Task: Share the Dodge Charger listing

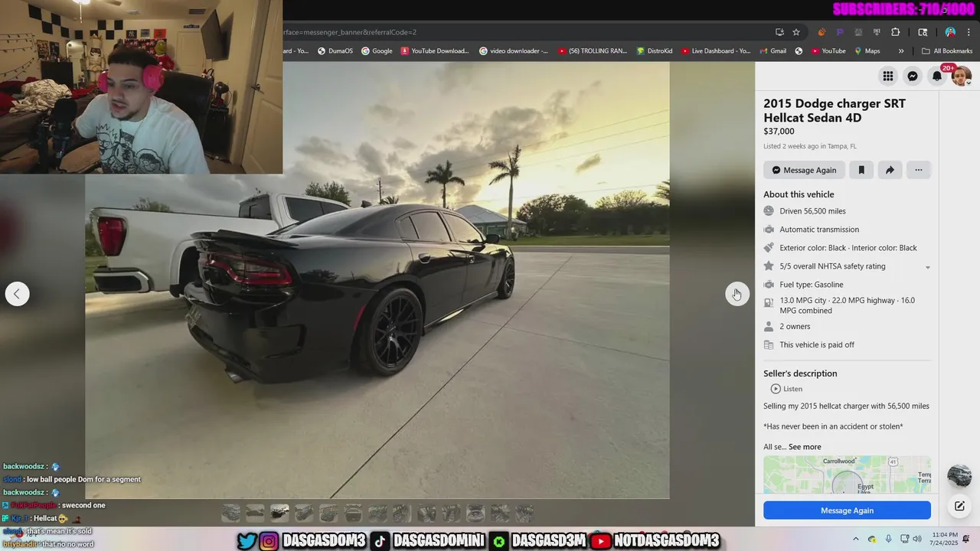Action: (x=890, y=170)
